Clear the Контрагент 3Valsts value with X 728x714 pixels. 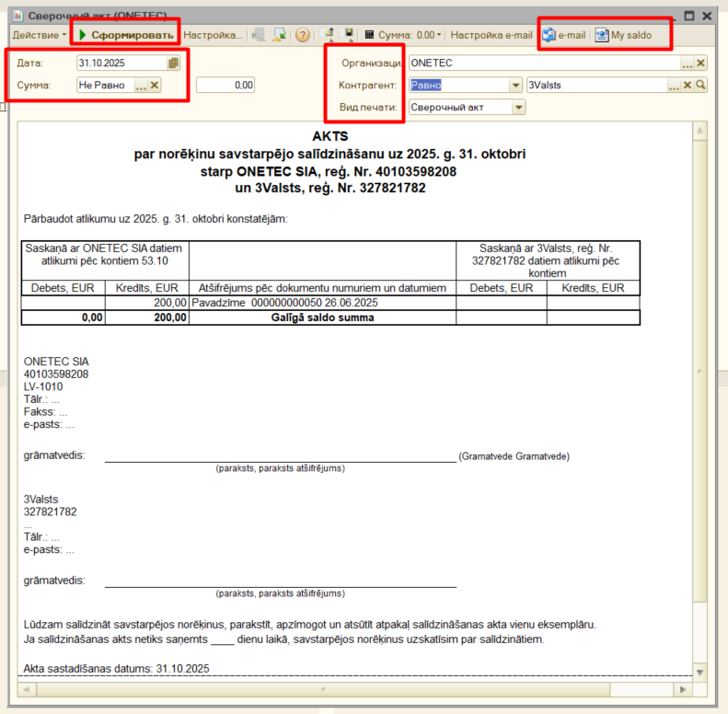688,86
